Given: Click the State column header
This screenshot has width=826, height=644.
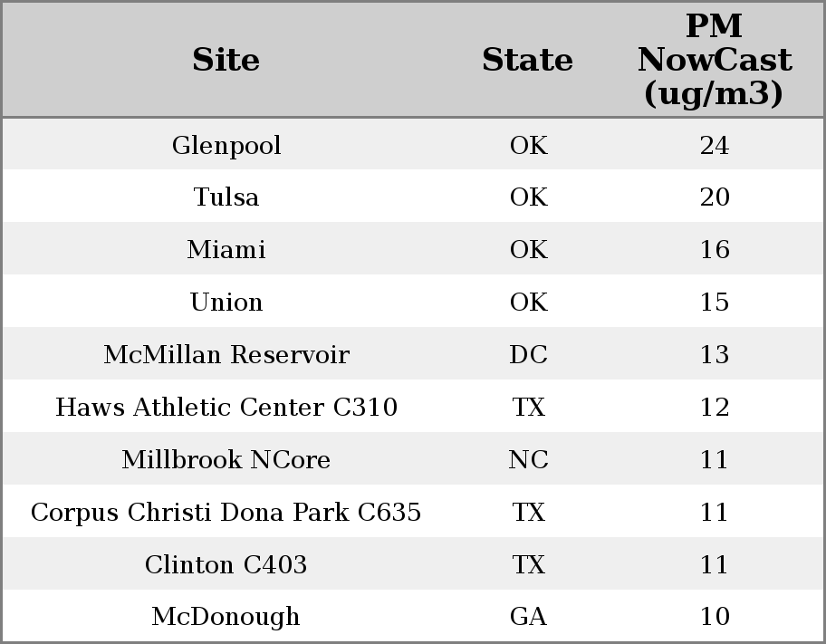Looking at the screenshot, I should pyautogui.click(x=528, y=60).
